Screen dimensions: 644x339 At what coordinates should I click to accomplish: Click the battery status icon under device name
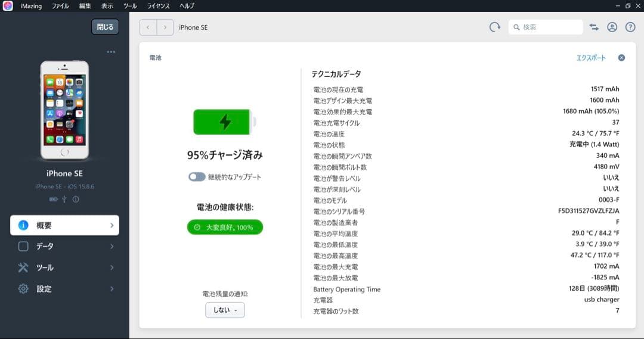[54, 199]
